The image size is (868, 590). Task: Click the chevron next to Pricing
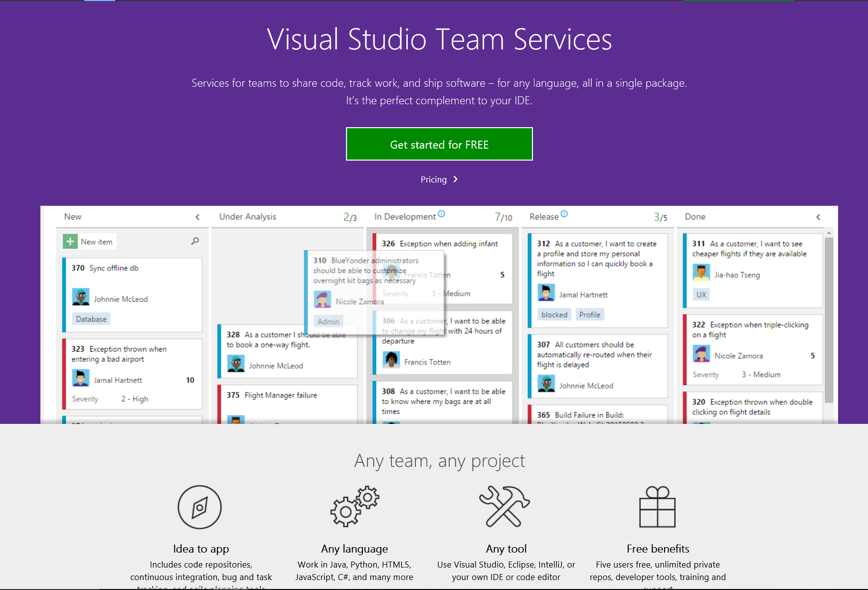coord(455,179)
